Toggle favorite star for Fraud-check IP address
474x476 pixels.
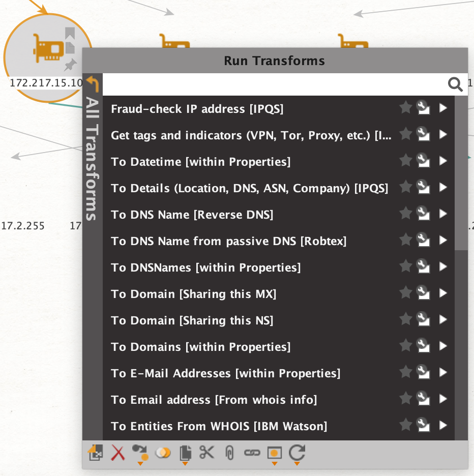coord(405,107)
